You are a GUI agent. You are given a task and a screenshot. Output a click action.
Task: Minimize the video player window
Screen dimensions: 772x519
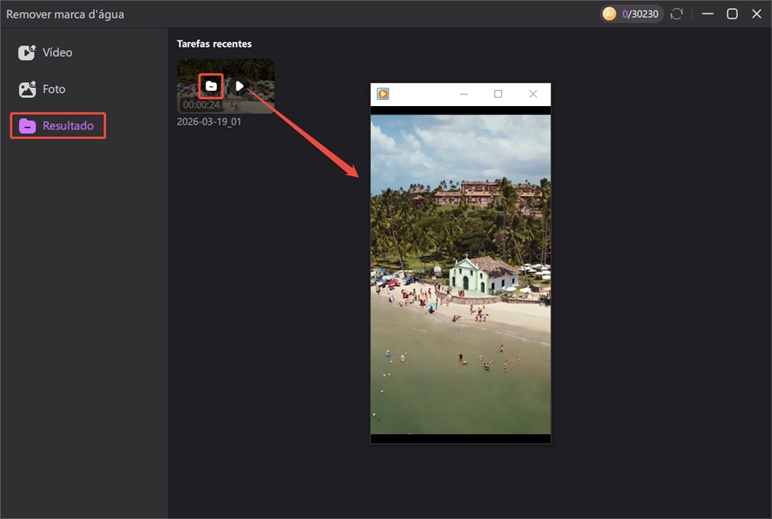463,94
